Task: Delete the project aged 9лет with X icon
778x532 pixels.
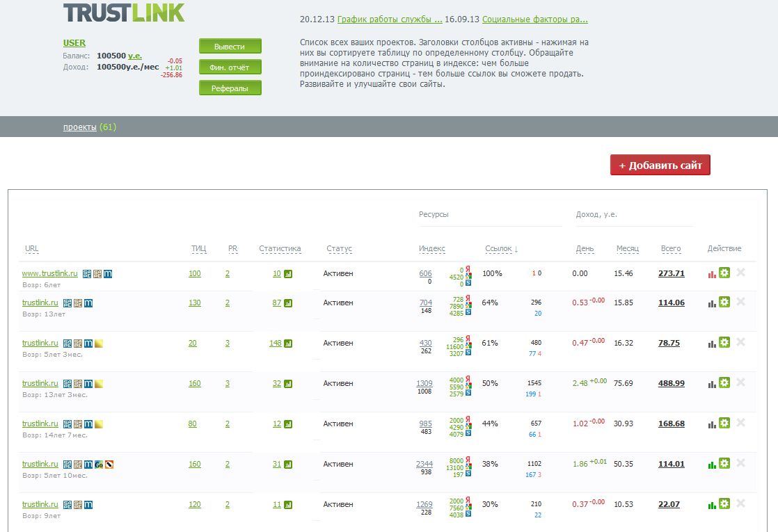Action: point(741,503)
